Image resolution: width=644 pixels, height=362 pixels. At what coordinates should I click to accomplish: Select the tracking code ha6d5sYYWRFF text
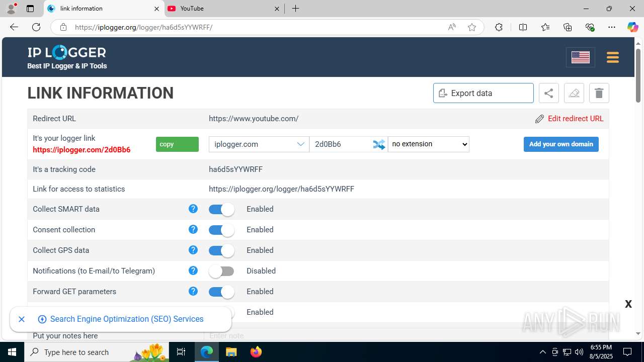tap(235, 169)
